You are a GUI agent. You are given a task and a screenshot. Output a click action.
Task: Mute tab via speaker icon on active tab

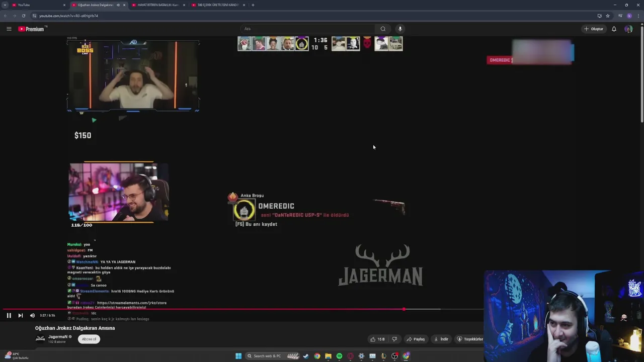[118, 5]
